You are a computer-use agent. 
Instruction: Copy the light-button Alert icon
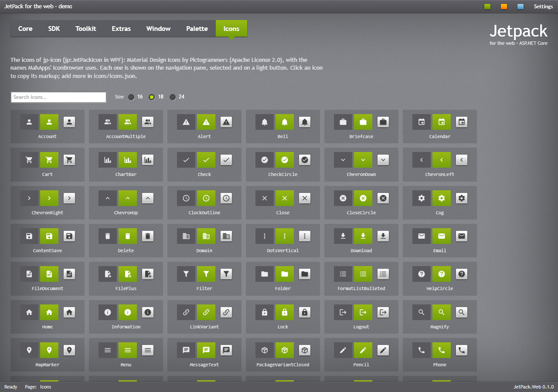pos(226,122)
